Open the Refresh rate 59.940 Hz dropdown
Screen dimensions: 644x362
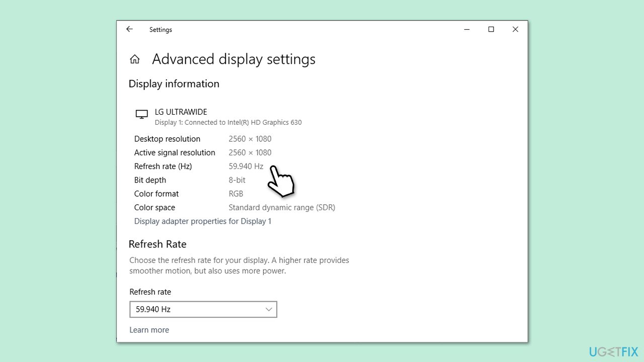[x=203, y=309]
